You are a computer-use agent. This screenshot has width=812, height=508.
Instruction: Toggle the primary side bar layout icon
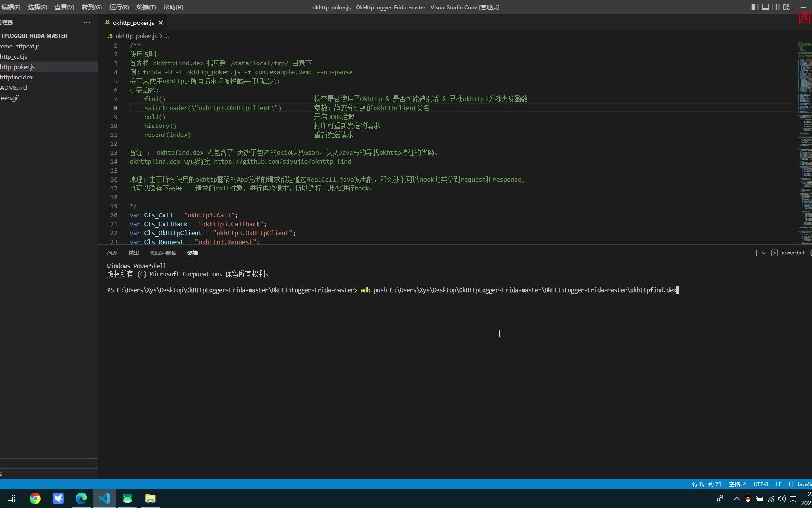click(x=755, y=7)
